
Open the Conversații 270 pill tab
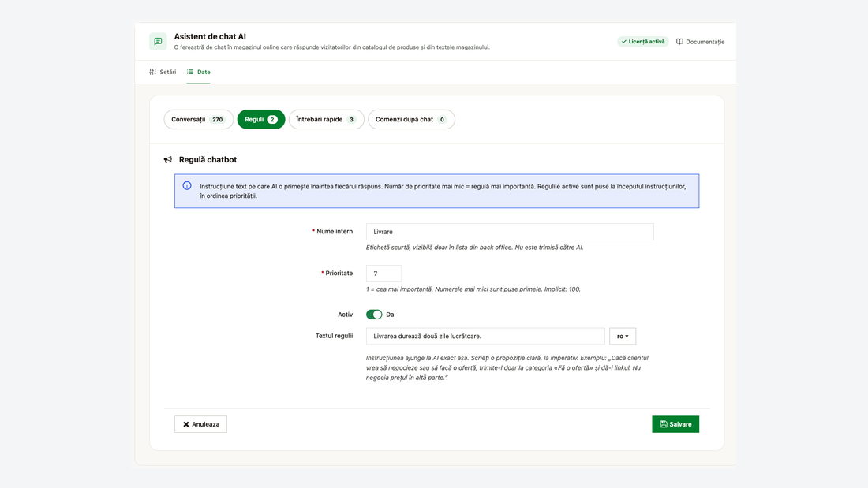coord(199,120)
